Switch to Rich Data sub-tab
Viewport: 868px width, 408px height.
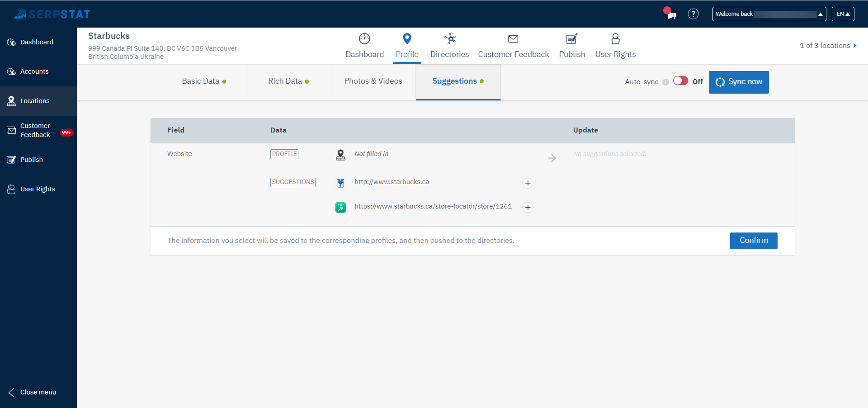pyautogui.click(x=288, y=82)
